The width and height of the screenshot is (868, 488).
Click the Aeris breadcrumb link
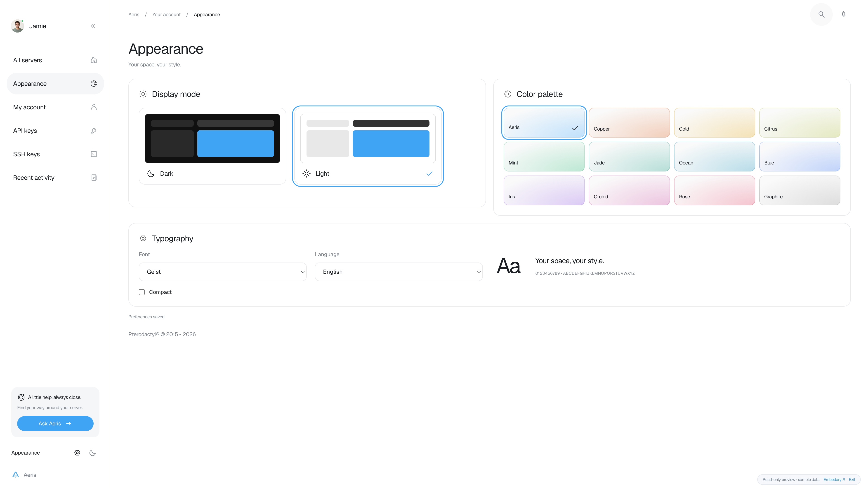[x=134, y=14]
